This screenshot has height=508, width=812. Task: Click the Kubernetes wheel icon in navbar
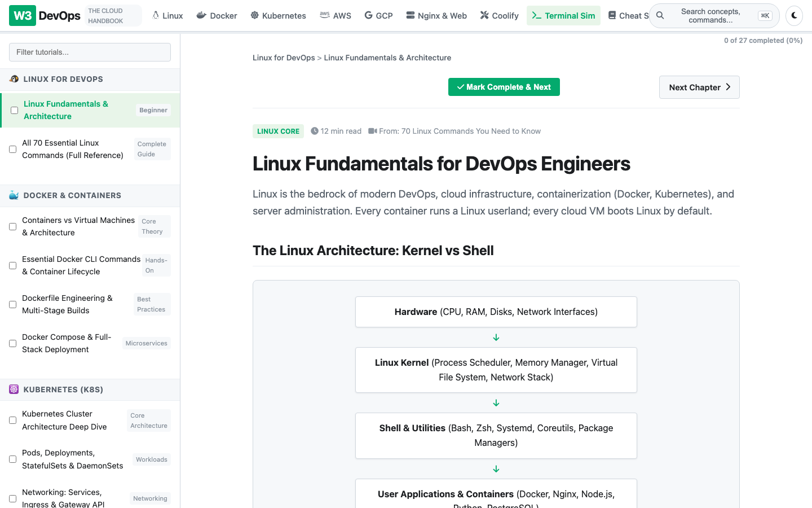click(x=255, y=15)
